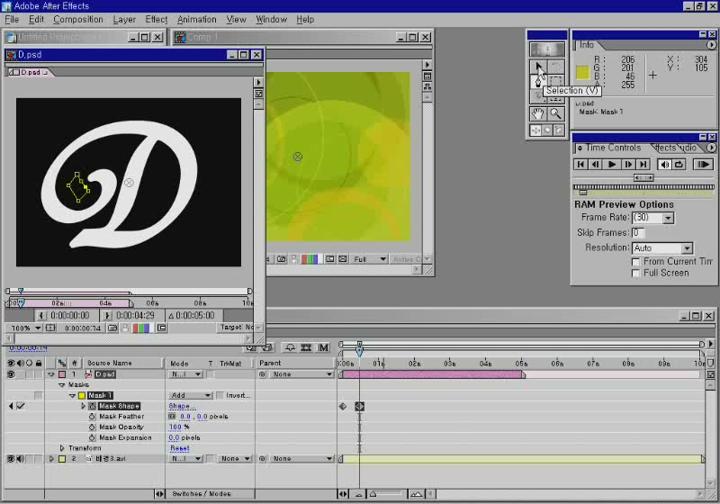720x504 pixels.
Task: Click the Rotation tool beside Selection
Action: (x=556, y=67)
